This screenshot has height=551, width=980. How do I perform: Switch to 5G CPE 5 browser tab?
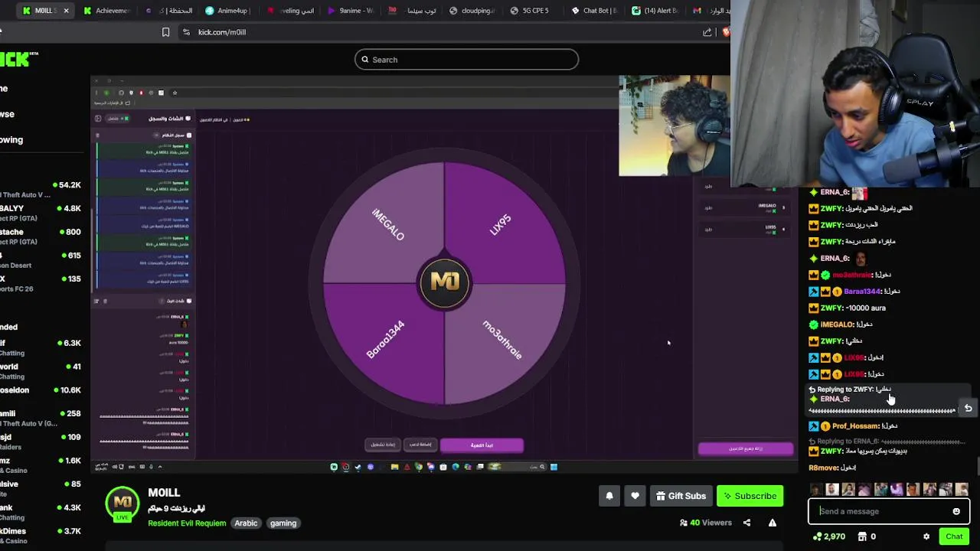(x=535, y=11)
